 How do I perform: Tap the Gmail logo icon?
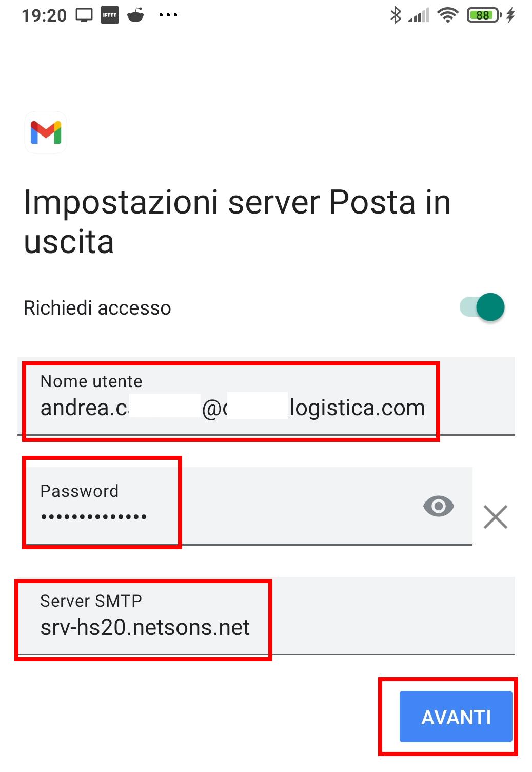46,132
